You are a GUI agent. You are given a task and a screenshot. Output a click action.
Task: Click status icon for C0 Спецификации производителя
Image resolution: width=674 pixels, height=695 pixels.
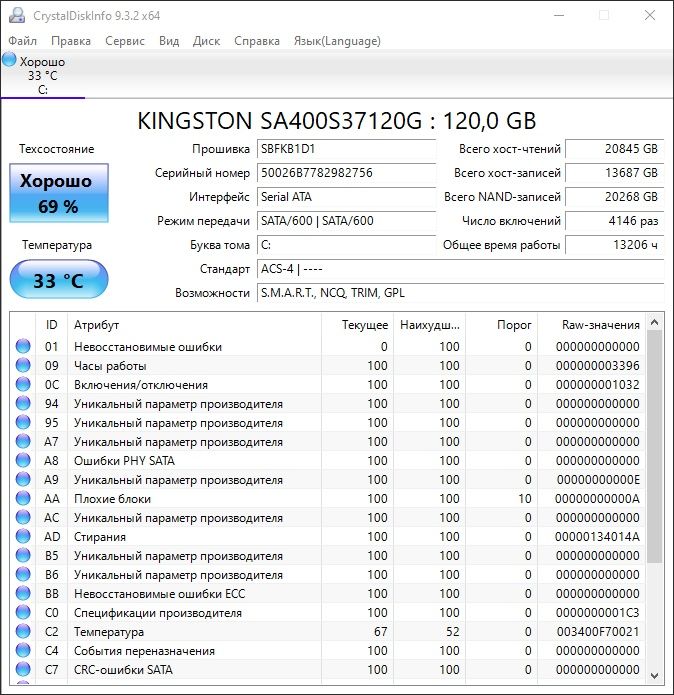click(x=23, y=613)
